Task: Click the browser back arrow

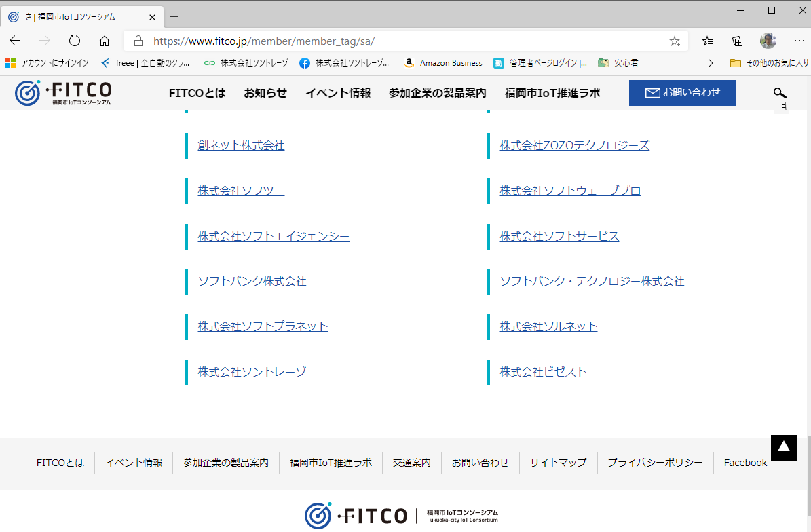Action: click(15, 41)
